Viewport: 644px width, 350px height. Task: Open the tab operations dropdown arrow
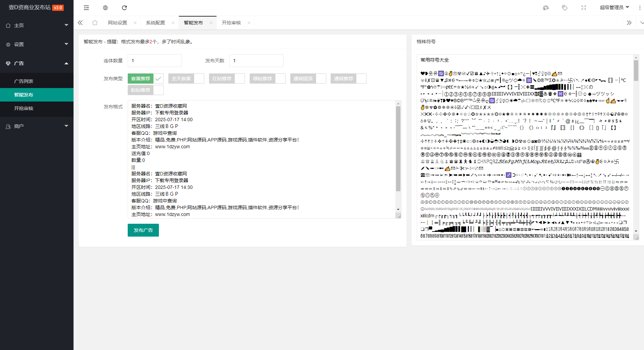pyautogui.click(x=642, y=23)
